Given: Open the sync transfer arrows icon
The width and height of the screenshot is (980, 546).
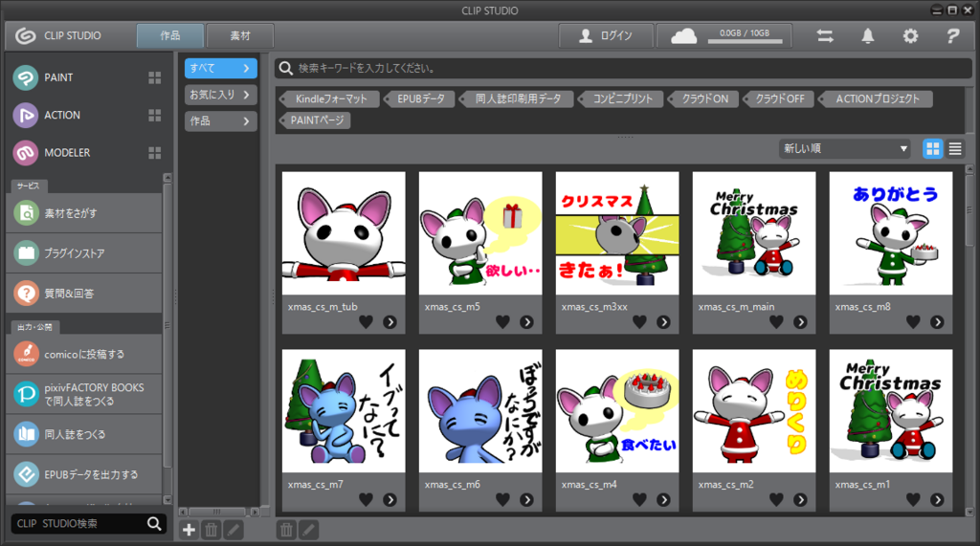Looking at the screenshot, I should click(825, 36).
